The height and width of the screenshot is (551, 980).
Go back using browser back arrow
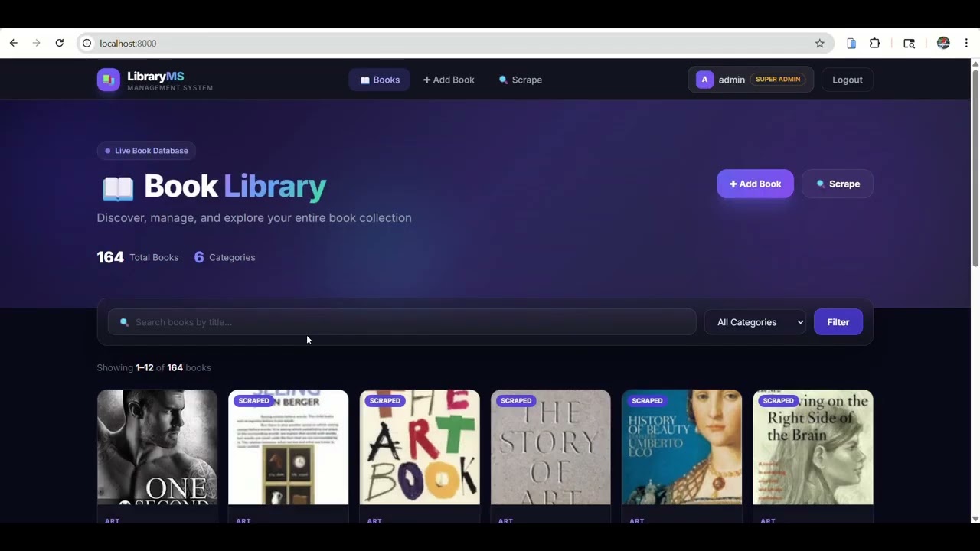pyautogui.click(x=14, y=44)
